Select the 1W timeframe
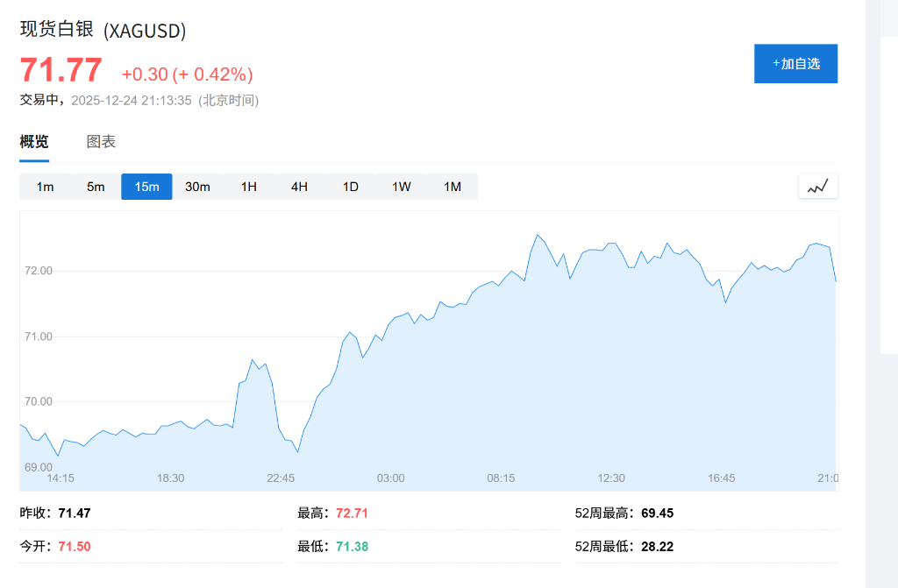Viewport: 898px width, 588px height. pyautogui.click(x=400, y=186)
